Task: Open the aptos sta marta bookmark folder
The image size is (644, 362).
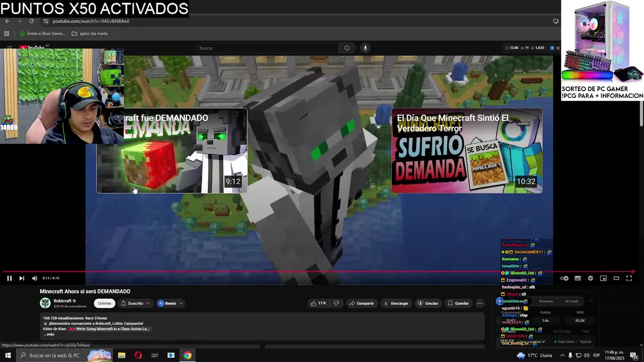Action: point(90,34)
